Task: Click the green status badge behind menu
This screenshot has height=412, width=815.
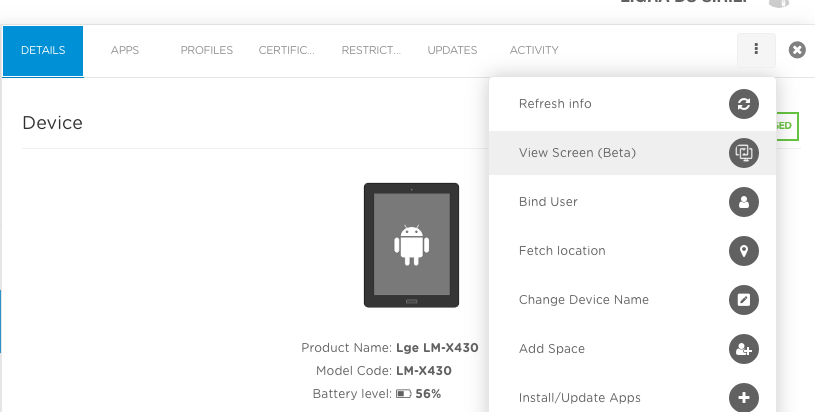Action: tap(787, 126)
